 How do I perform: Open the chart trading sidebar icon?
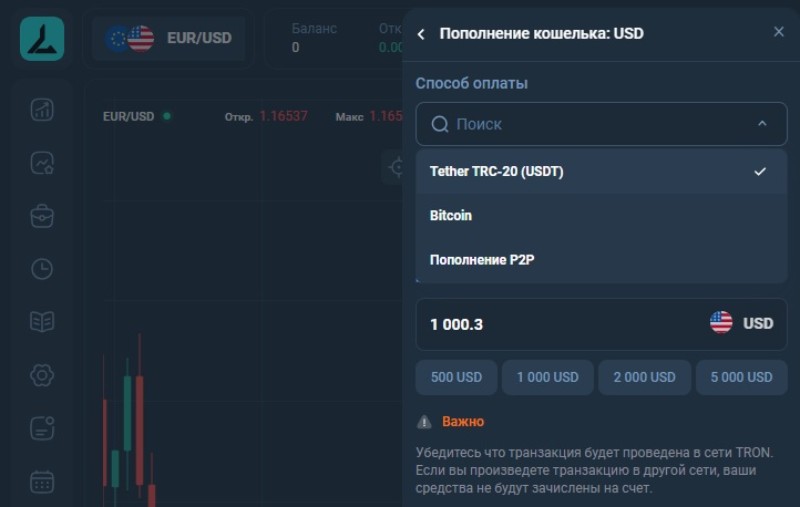(x=42, y=110)
